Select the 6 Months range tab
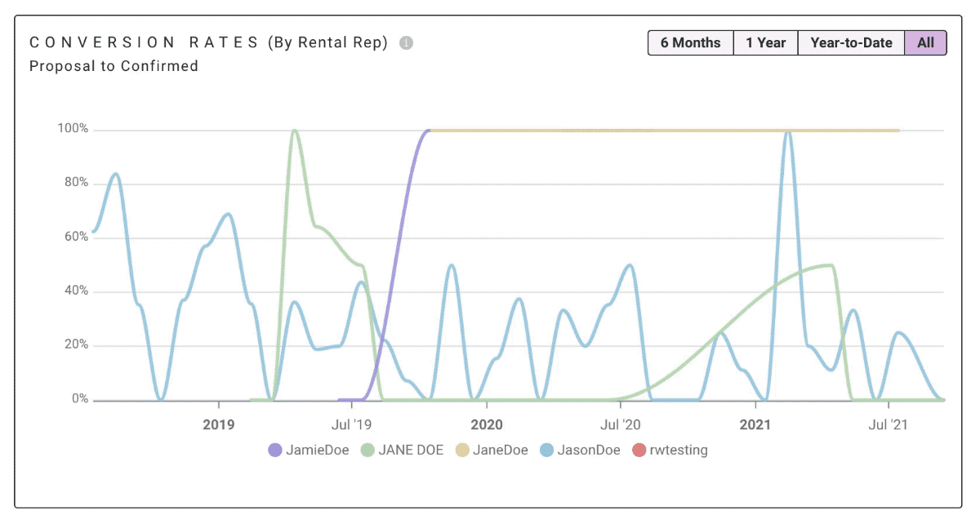Screen dimensions: 980x519 (691, 43)
